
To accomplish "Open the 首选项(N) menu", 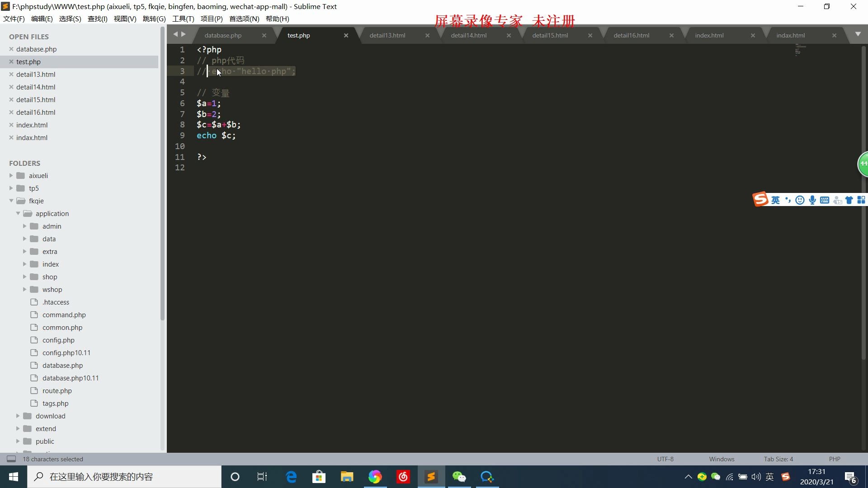I will tap(244, 19).
